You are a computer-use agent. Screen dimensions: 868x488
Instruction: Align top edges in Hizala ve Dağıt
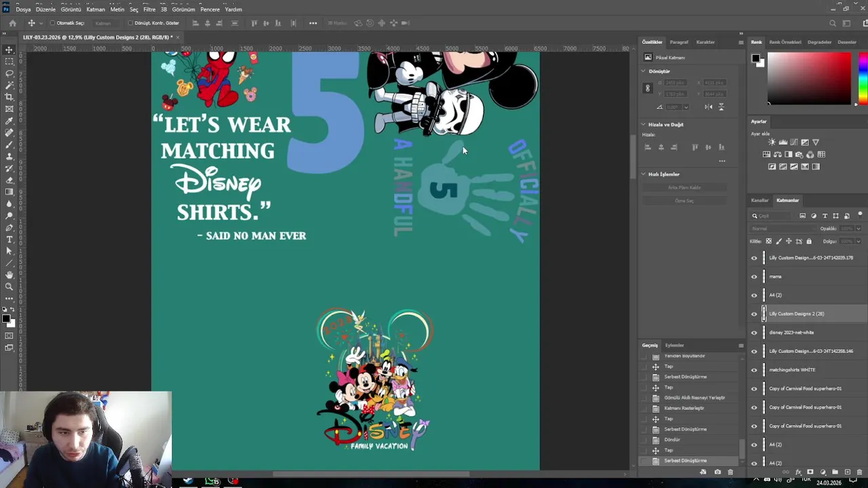click(x=695, y=147)
